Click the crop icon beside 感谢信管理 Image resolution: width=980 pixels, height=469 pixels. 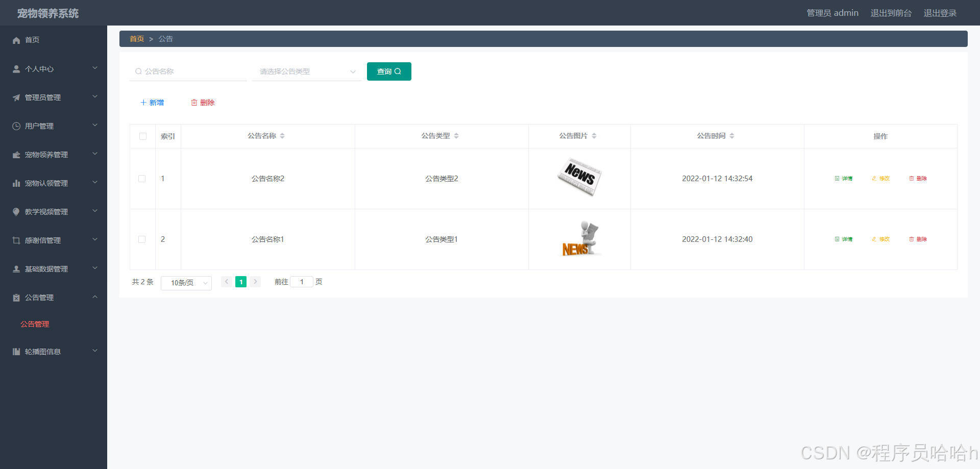pos(16,240)
